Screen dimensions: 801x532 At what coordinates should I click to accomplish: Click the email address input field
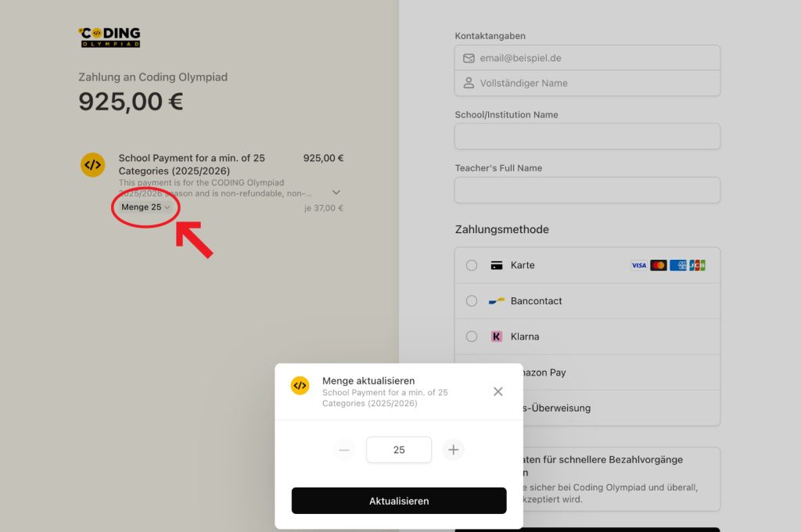click(594, 58)
